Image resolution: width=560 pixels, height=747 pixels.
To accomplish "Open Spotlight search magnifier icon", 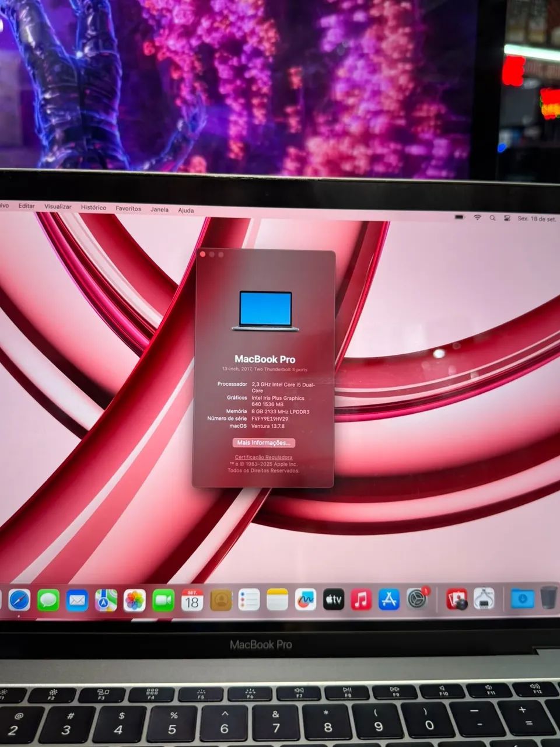I will click(x=492, y=218).
